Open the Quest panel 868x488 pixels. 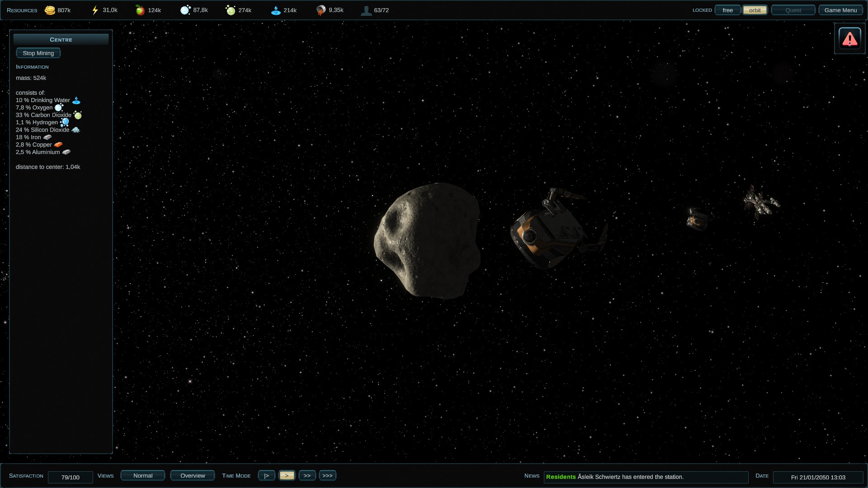(x=793, y=10)
